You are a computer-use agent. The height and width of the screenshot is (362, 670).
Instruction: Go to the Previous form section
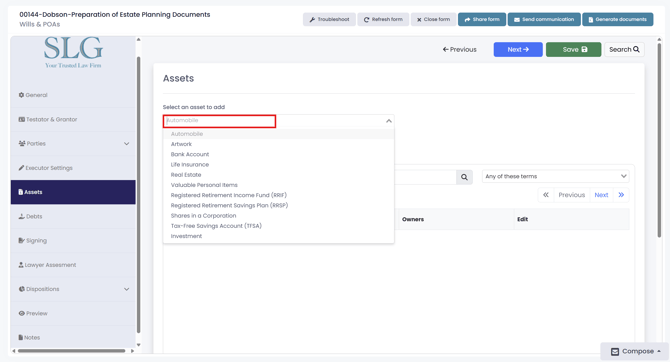tap(459, 50)
